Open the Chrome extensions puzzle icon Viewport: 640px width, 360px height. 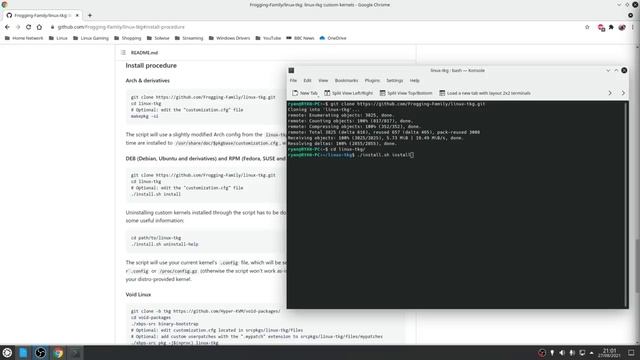611,27
